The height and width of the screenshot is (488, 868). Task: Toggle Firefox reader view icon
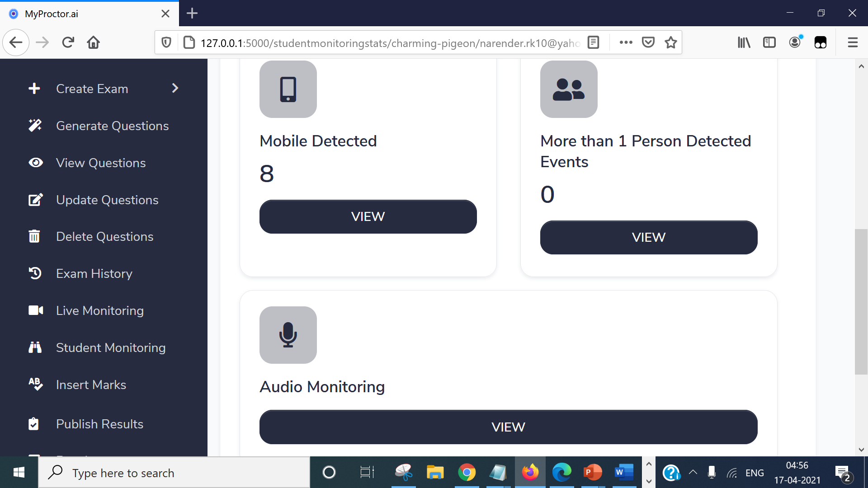click(x=593, y=42)
